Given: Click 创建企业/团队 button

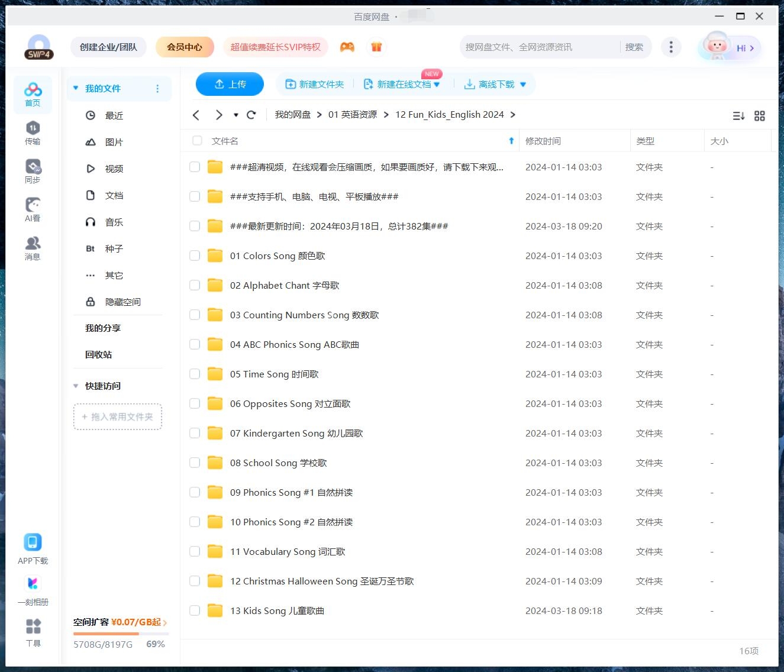Looking at the screenshot, I should (x=108, y=47).
